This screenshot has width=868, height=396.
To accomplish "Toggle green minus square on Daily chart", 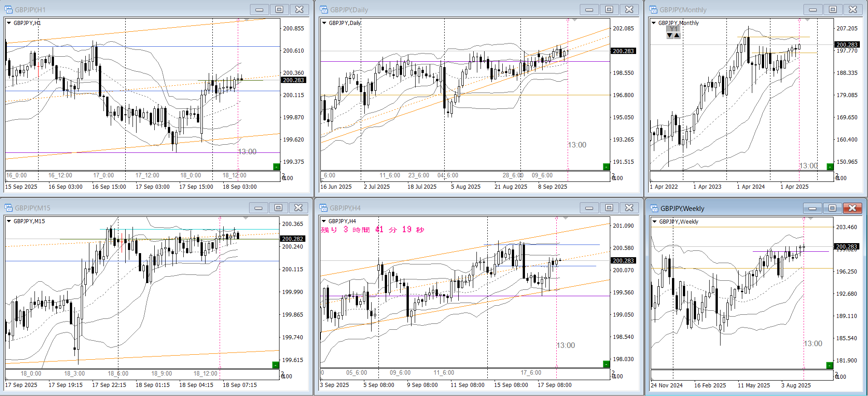I will pyautogui.click(x=606, y=166).
